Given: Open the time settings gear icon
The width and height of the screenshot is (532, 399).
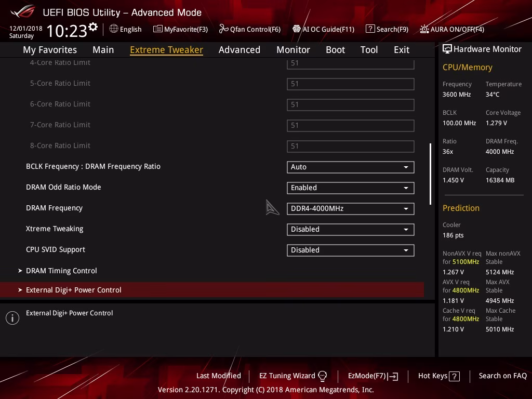Looking at the screenshot, I should point(93,26).
